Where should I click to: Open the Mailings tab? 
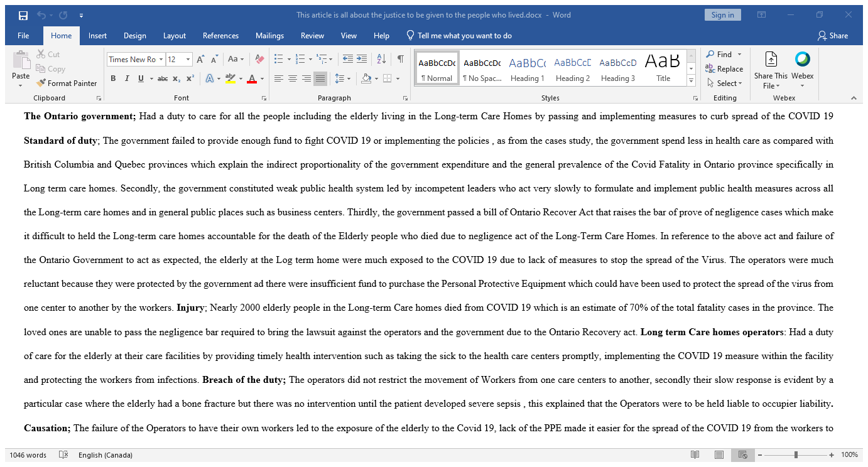coord(269,36)
